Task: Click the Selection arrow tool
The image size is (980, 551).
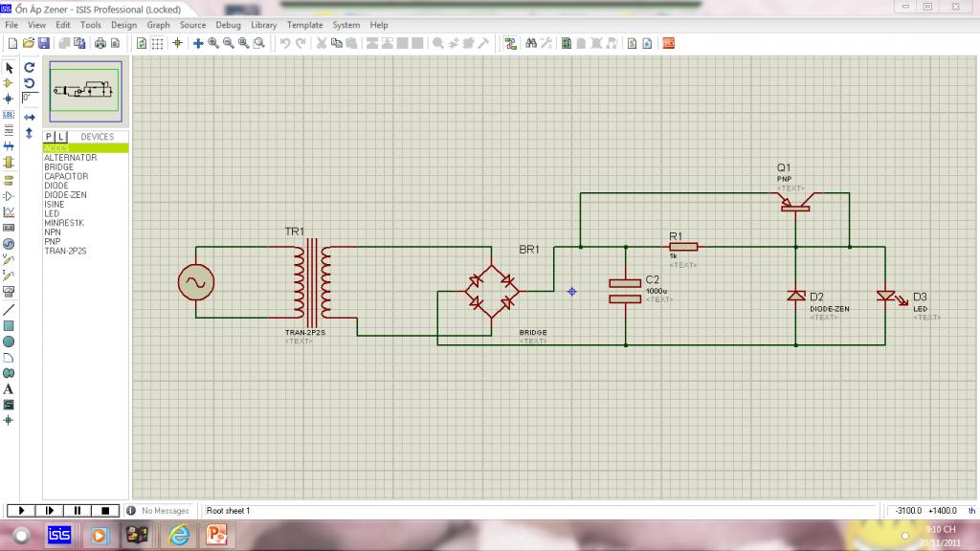Action: point(9,68)
